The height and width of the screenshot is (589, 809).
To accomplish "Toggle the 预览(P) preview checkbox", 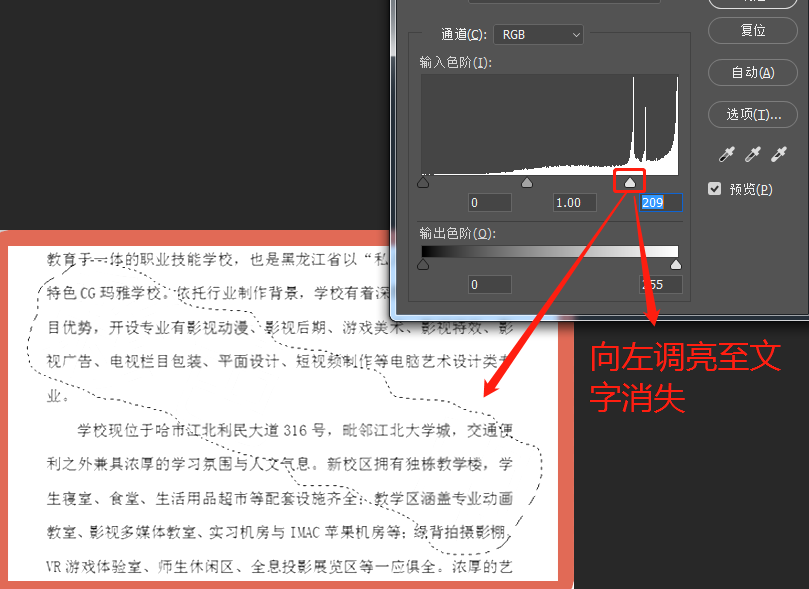I will coord(715,188).
